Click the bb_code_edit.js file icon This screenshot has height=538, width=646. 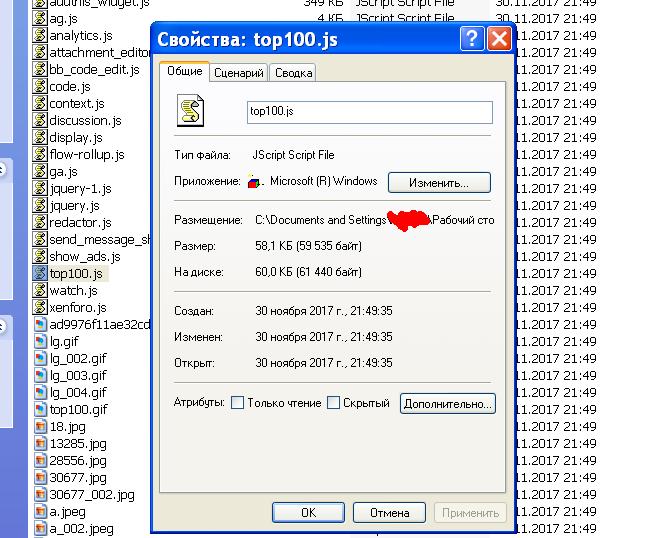coord(40,69)
